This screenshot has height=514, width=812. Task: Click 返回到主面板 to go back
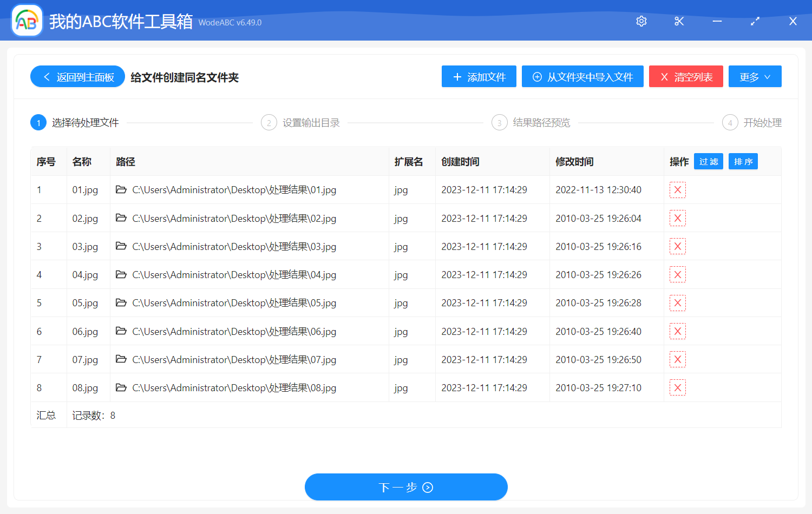click(77, 76)
